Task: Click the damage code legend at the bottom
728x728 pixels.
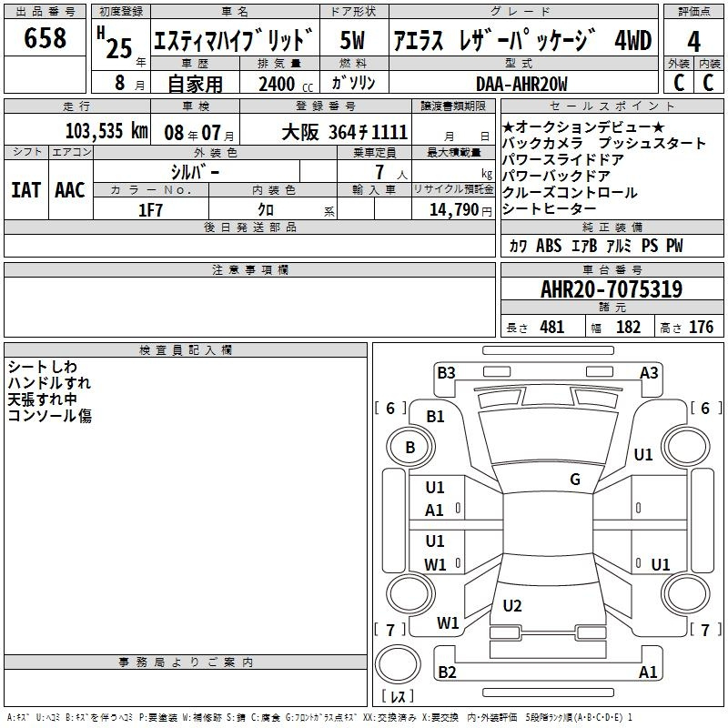Action: 320,718
